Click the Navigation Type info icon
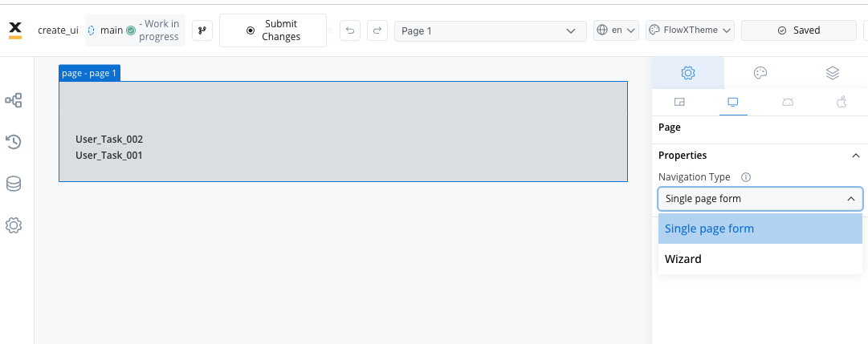This screenshot has height=344, width=868. click(746, 177)
